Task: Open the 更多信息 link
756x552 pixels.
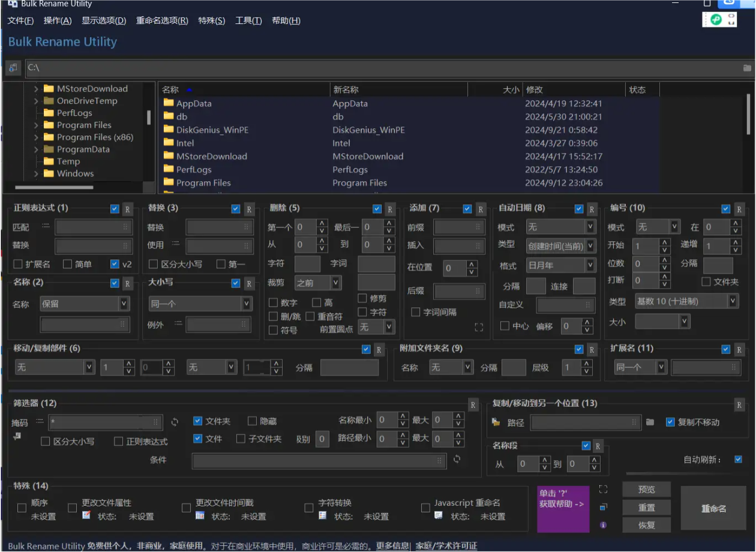Action: pyautogui.click(x=392, y=546)
